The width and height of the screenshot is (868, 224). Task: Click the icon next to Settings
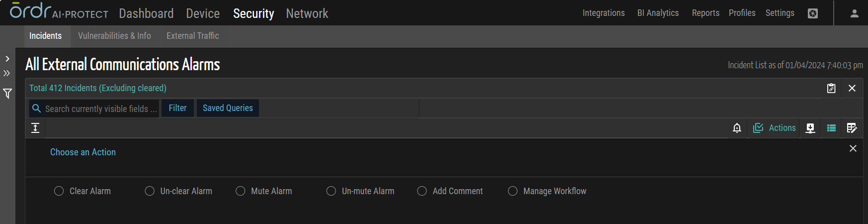click(813, 13)
